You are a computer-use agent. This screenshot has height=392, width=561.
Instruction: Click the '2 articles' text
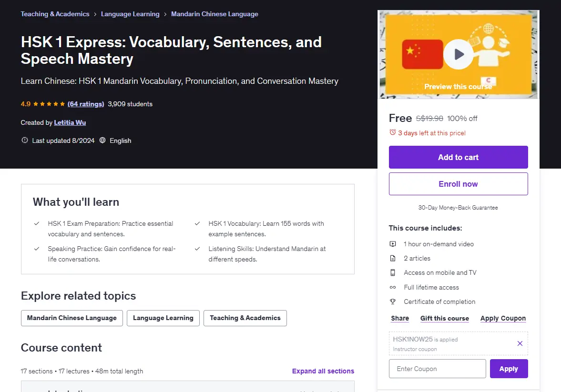click(417, 258)
